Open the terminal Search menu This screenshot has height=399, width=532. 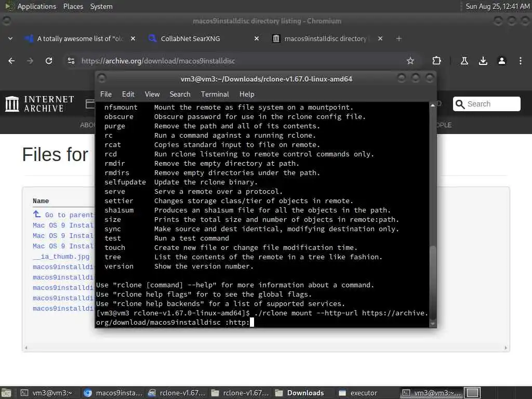[x=180, y=95]
